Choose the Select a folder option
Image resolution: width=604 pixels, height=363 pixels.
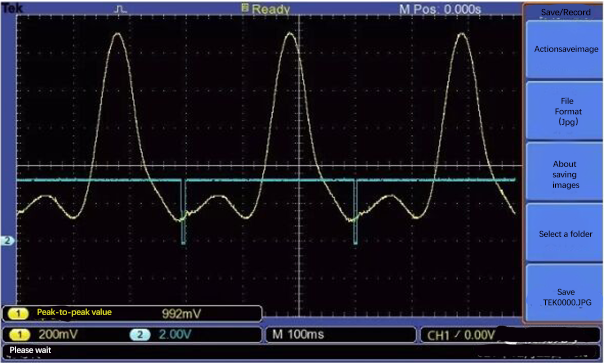[564, 234]
